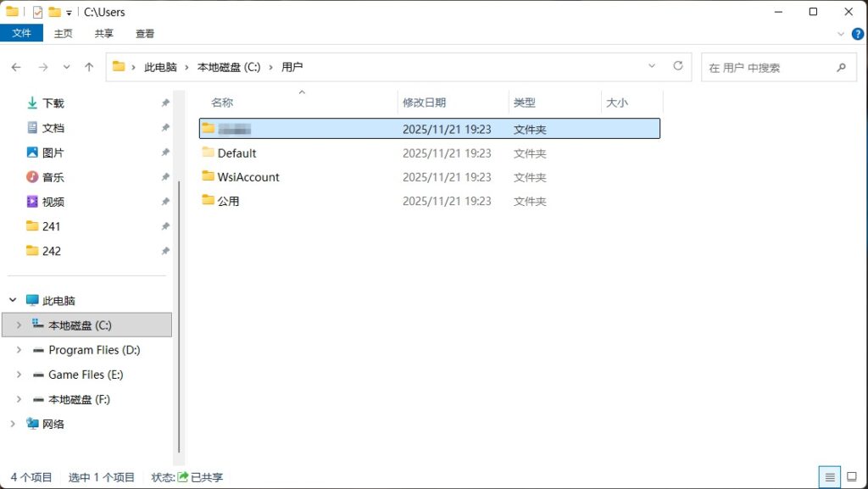Open the recent locations dropdown arrow
The image size is (868, 489).
click(x=66, y=67)
